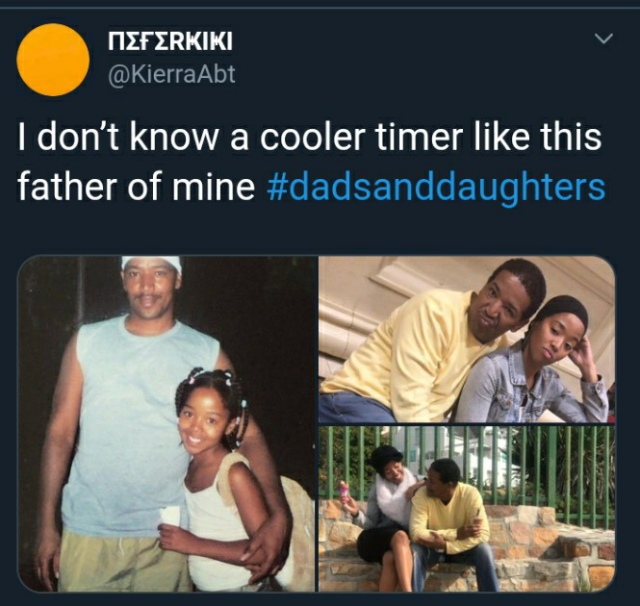Open photo of pair sitting on stone wall
This screenshot has width=640, height=606.
coord(467,509)
